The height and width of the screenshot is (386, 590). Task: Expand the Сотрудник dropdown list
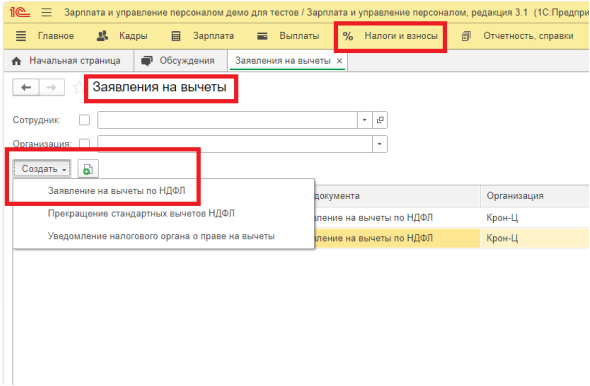[x=364, y=120]
